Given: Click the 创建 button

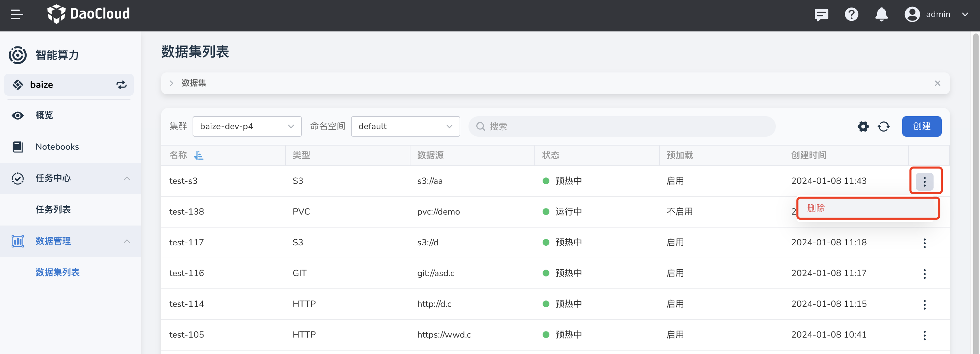Looking at the screenshot, I should 921,126.
